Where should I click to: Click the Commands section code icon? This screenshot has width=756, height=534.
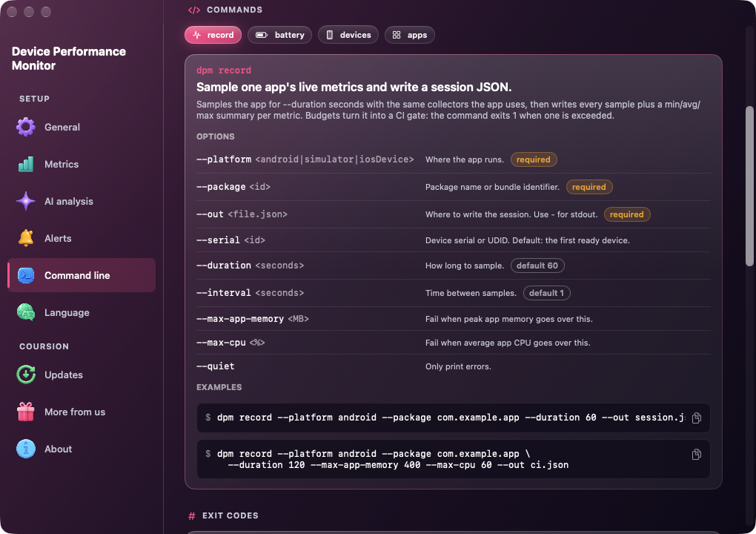pyautogui.click(x=194, y=10)
